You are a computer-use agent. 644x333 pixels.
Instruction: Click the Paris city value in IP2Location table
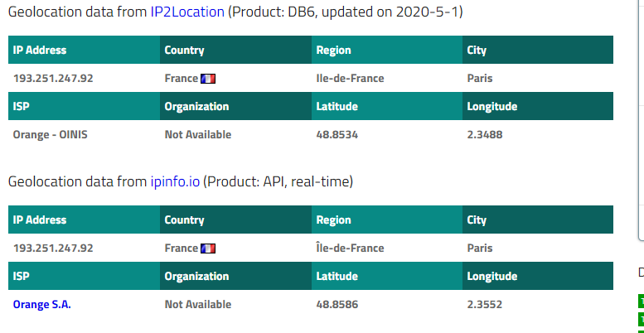tap(480, 78)
